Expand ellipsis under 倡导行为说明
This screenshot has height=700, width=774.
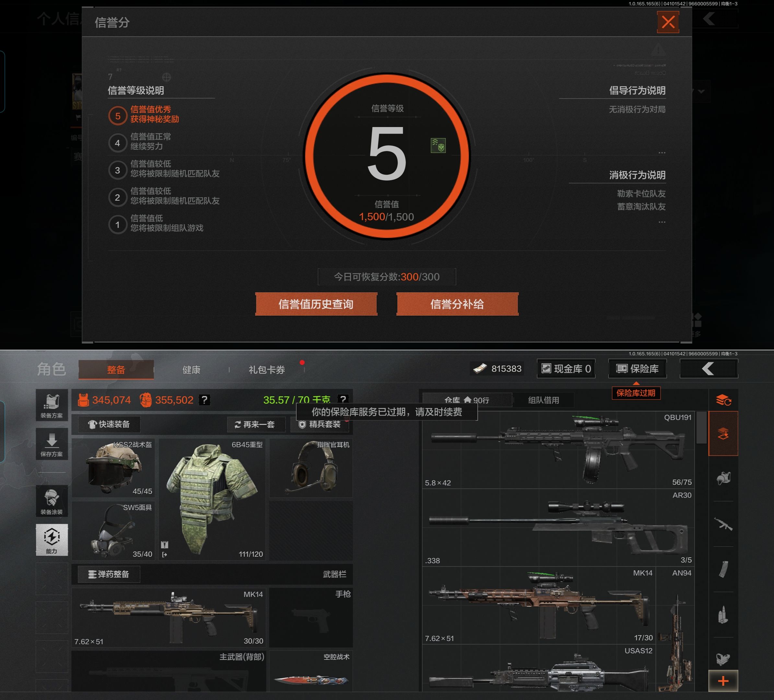(x=662, y=153)
